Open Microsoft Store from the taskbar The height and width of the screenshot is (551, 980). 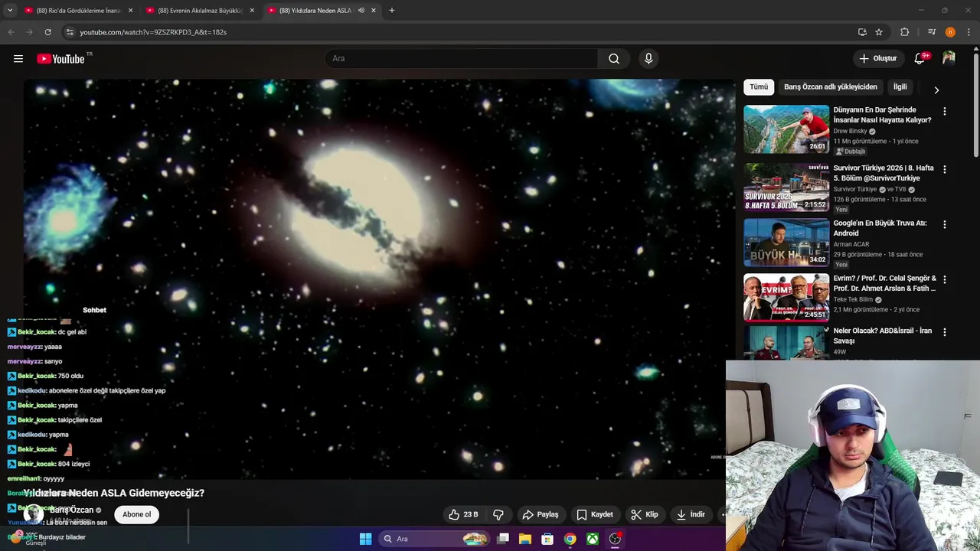click(547, 539)
